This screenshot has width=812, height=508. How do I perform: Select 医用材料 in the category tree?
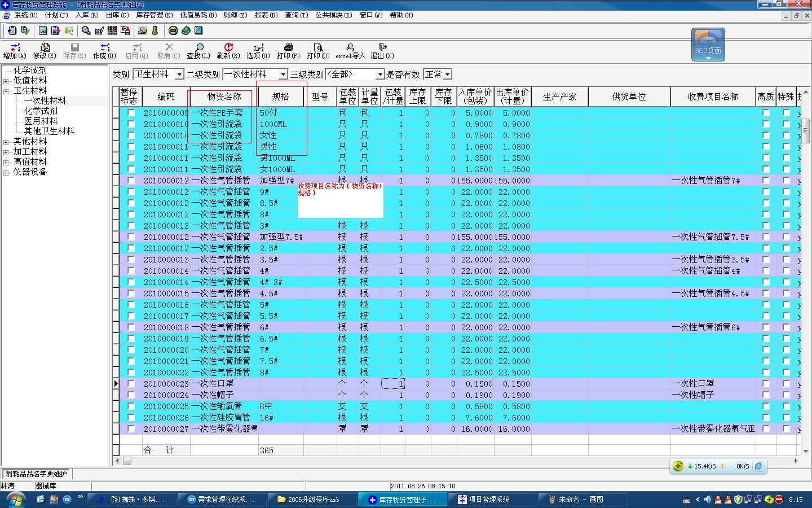[41, 121]
